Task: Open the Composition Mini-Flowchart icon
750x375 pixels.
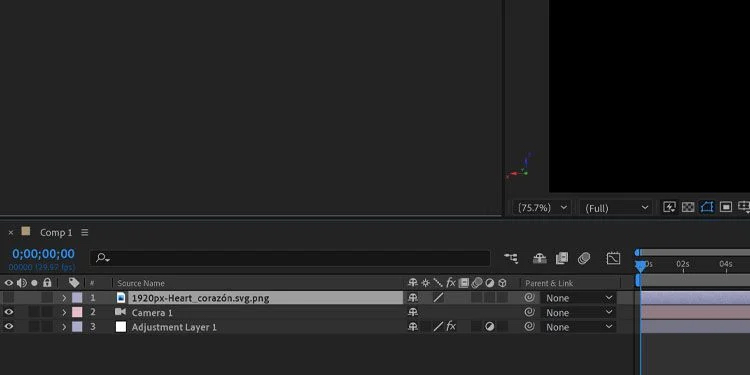Action: pyautogui.click(x=511, y=258)
